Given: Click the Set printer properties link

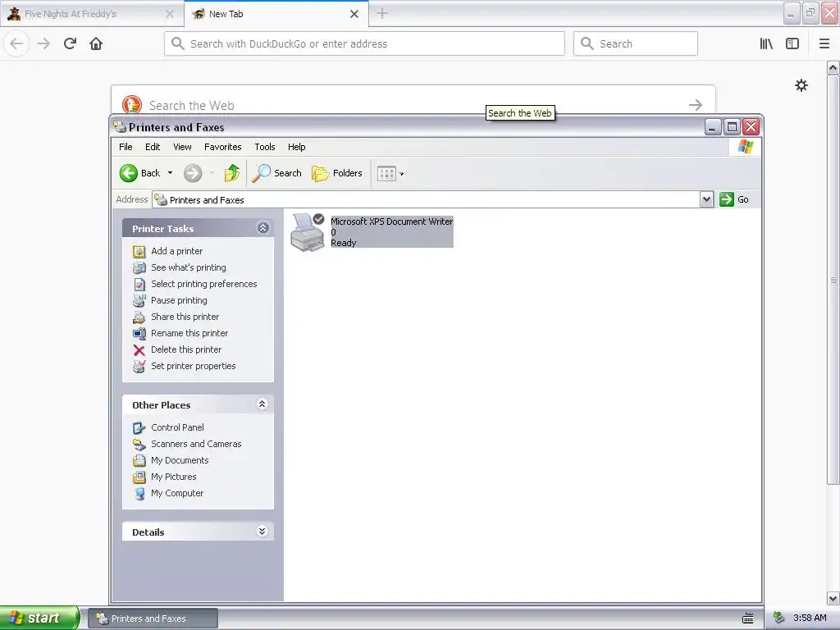Looking at the screenshot, I should pos(194,367).
